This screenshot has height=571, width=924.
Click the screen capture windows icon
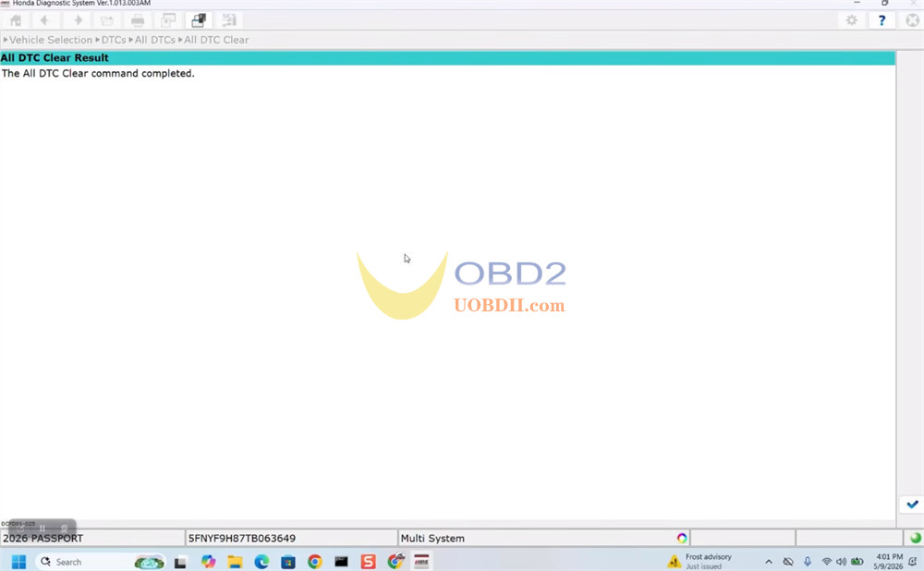click(168, 20)
